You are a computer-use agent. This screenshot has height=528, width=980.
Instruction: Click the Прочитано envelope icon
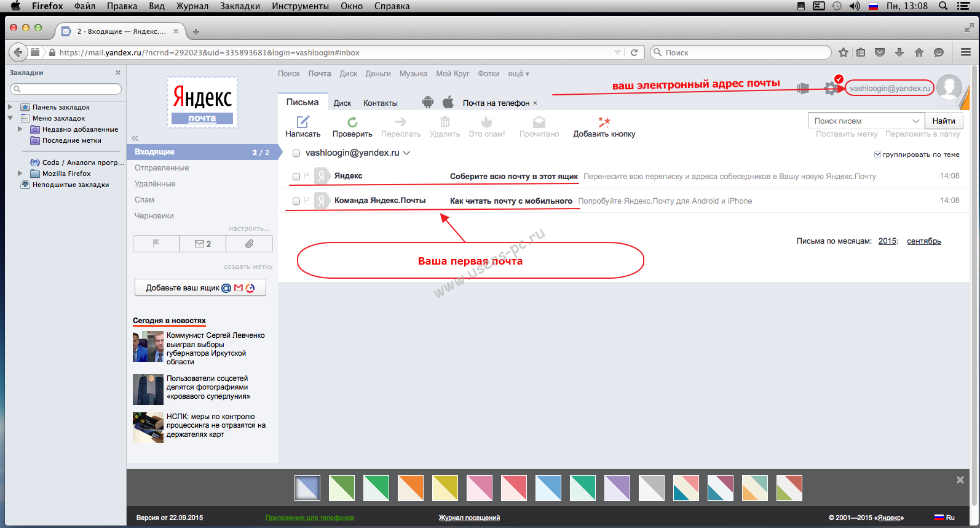[x=539, y=122]
